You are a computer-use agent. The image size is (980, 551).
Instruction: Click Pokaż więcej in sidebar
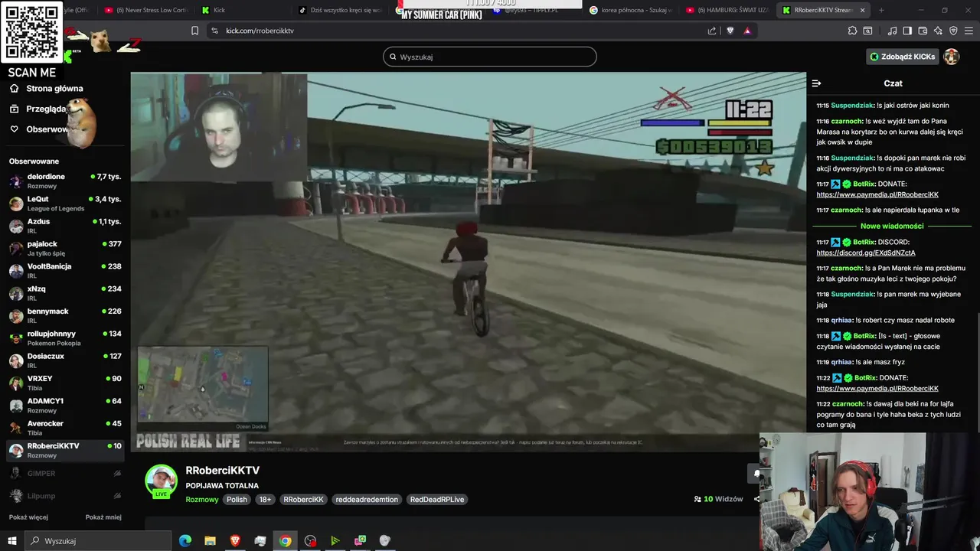point(28,517)
